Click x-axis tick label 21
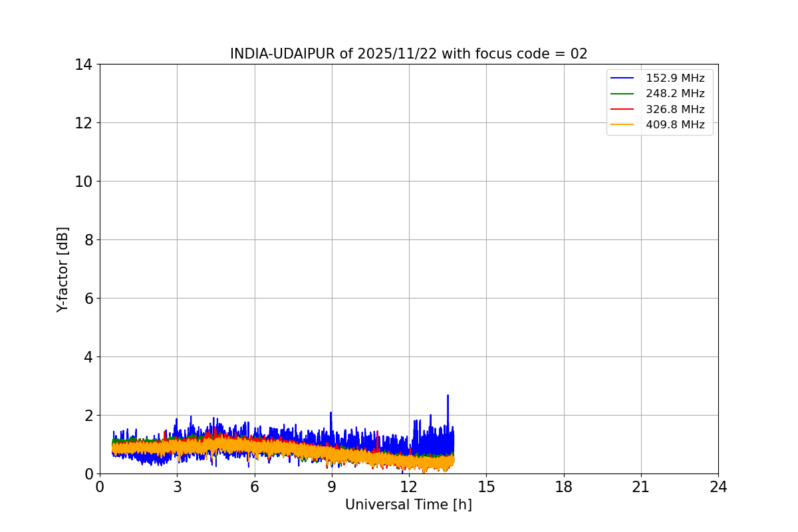The image size is (798, 532). [x=641, y=487]
